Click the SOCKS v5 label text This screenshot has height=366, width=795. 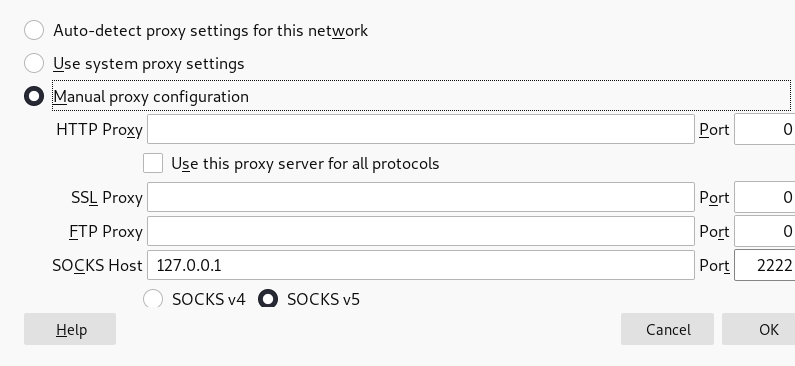pos(323,299)
